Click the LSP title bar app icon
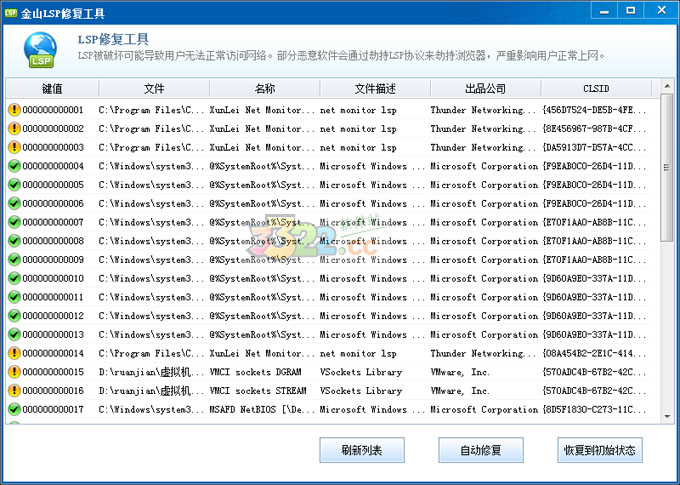 tap(10, 13)
